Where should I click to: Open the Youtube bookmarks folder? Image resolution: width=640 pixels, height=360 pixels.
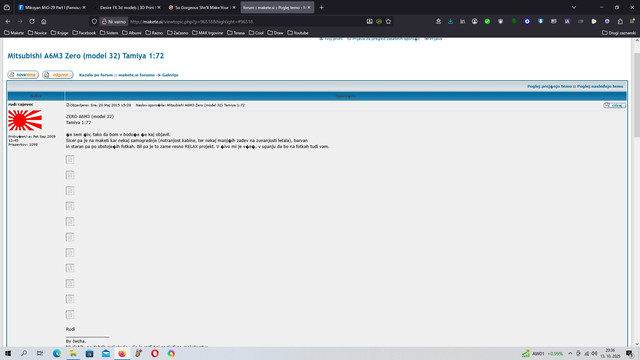coord(298,33)
